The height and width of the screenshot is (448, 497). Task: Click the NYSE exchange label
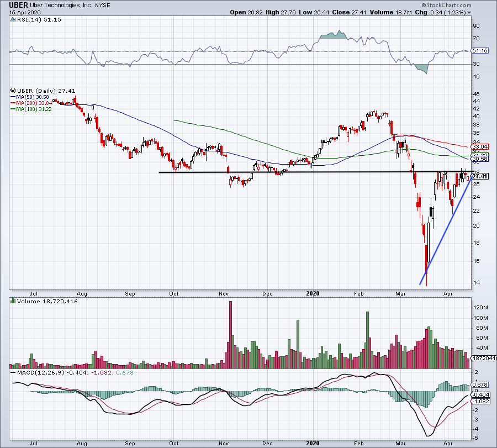tap(103, 6)
